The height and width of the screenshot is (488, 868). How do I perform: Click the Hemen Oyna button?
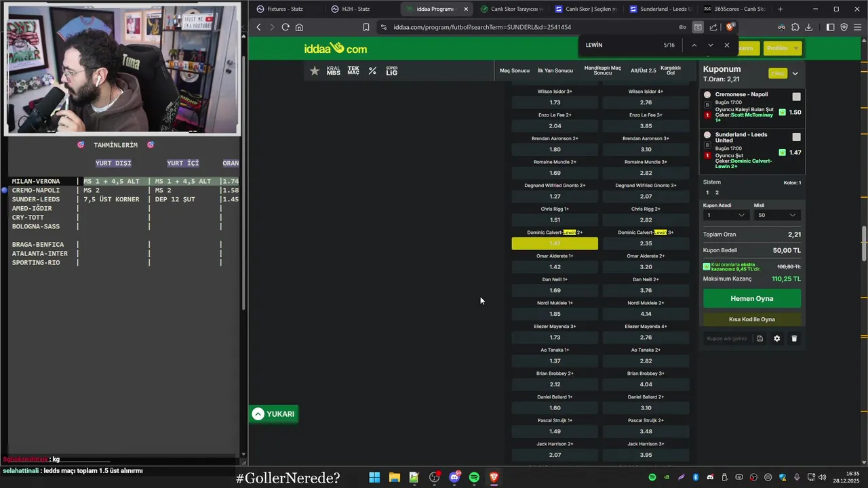(x=751, y=298)
